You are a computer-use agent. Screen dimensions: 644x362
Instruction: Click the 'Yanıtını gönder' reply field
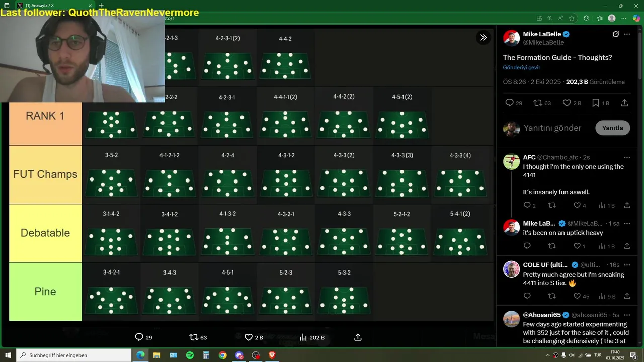pos(552,128)
